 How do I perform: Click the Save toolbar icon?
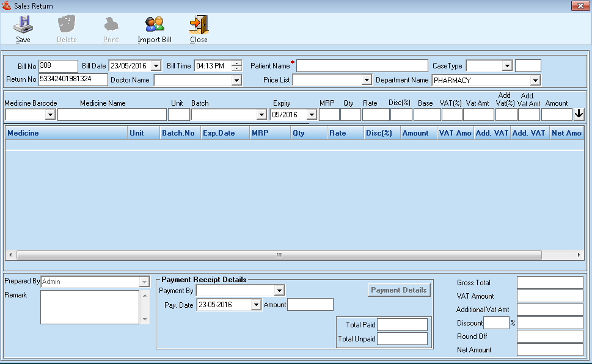click(23, 25)
